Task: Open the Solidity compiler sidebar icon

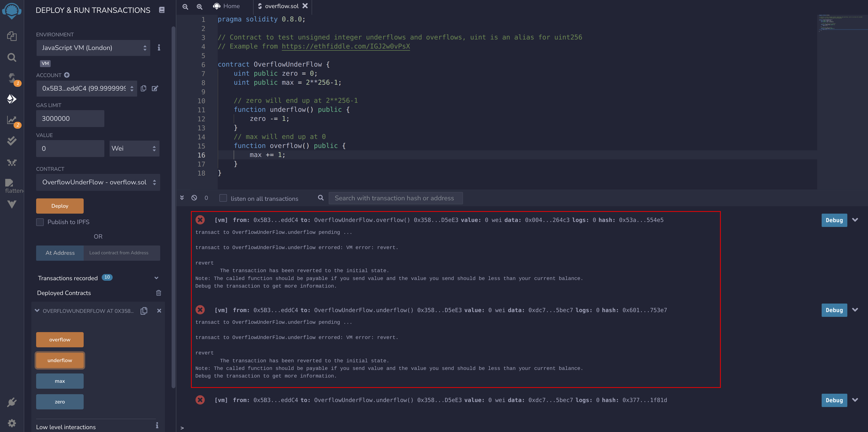Action: [12, 78]
